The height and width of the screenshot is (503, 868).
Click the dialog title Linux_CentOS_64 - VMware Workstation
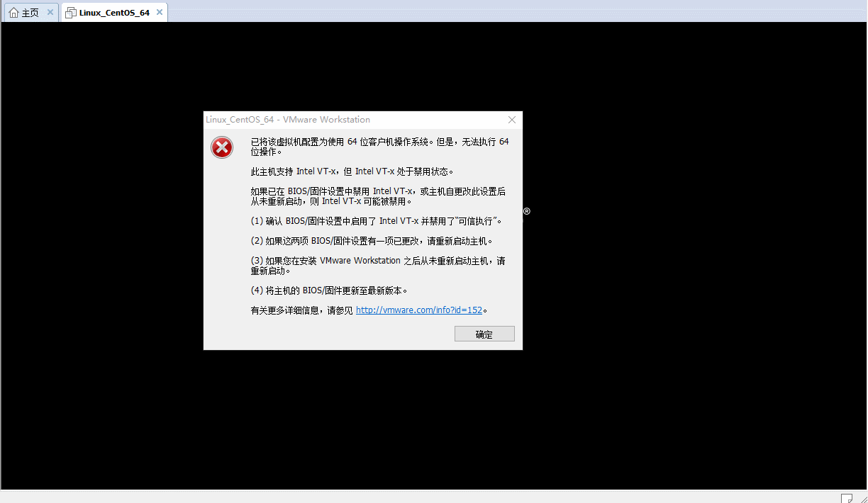(288, 120)
